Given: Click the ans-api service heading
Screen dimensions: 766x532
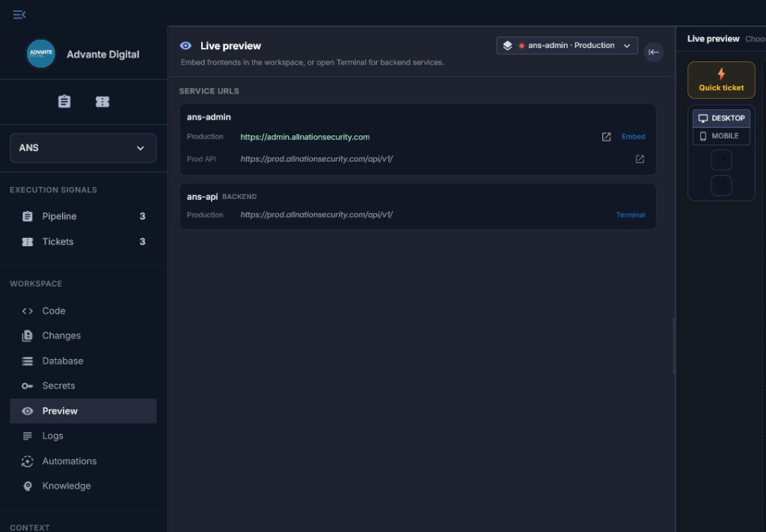Looking at the screenshot, I should pyautogui.click(x=202, y=197).
